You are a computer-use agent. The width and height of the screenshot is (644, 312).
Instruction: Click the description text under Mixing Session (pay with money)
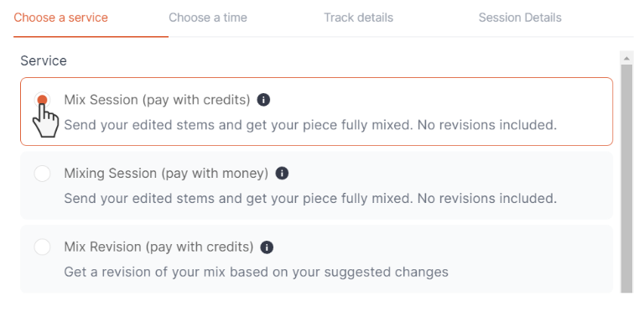(x=310, y=199)
